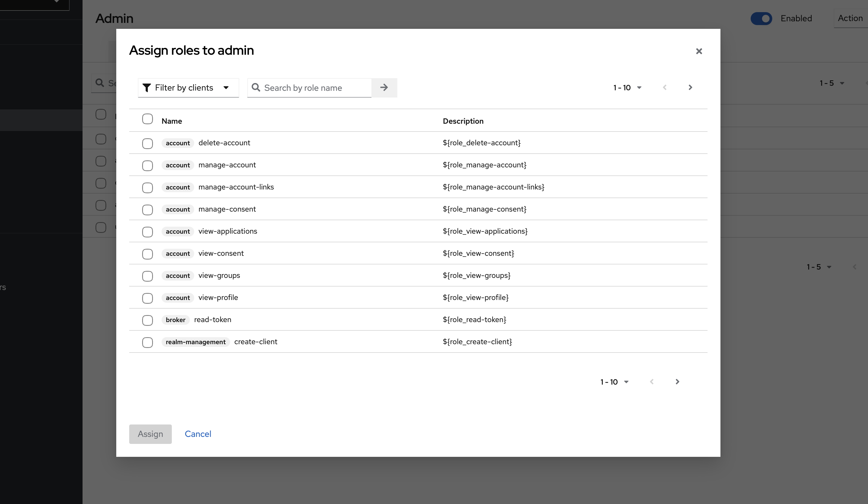This screenshot has height=504, width=868.
Task: Open the Action dropdown on Admin page
Action: (x=851, y=18)
